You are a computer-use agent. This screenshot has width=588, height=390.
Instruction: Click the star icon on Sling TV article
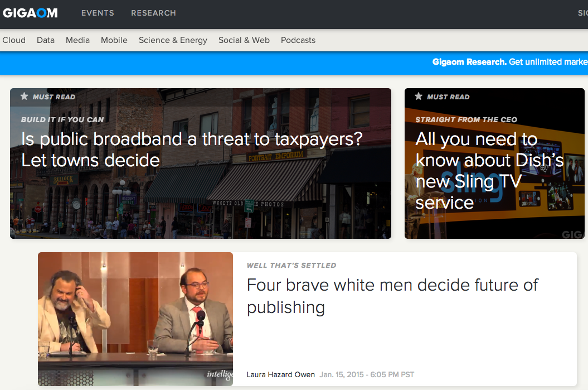(x=418, y=97)
